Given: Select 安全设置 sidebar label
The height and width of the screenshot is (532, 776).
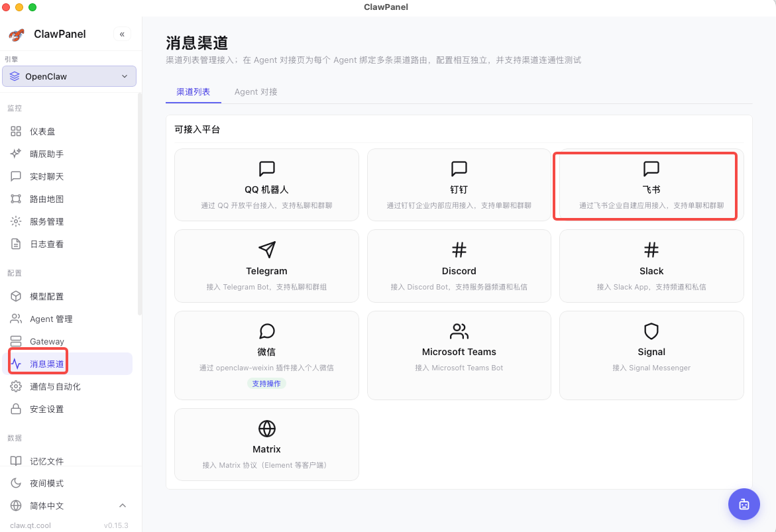Looking at the screenshot, I should tap(46, 409).
